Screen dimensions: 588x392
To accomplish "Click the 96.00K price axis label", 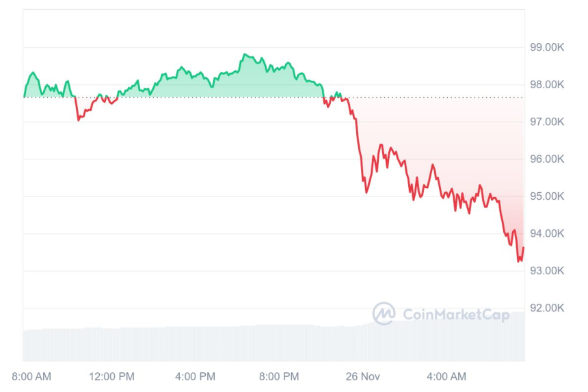I will [547, 159].
